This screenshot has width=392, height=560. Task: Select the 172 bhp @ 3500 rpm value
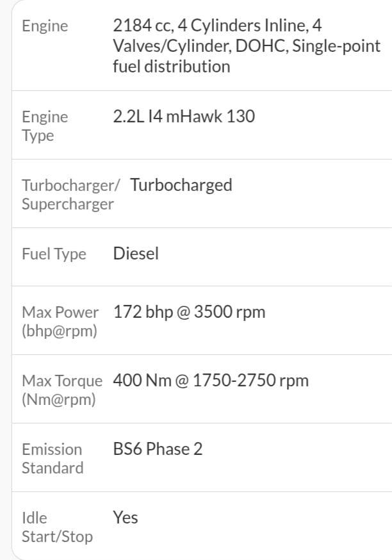[189, 312]
